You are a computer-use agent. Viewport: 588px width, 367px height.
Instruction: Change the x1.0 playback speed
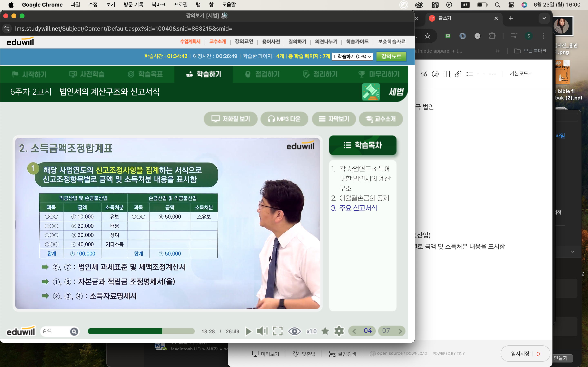(x=311, y=331)
